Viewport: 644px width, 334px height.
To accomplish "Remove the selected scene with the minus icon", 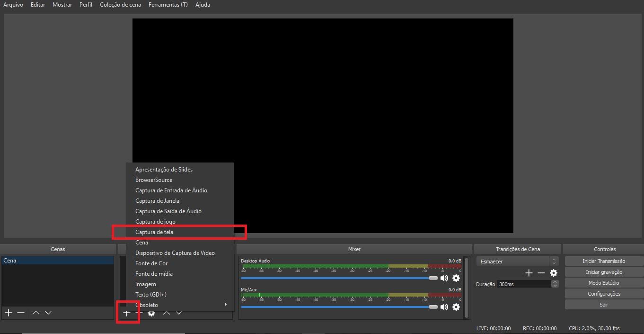I will [21, 313].
